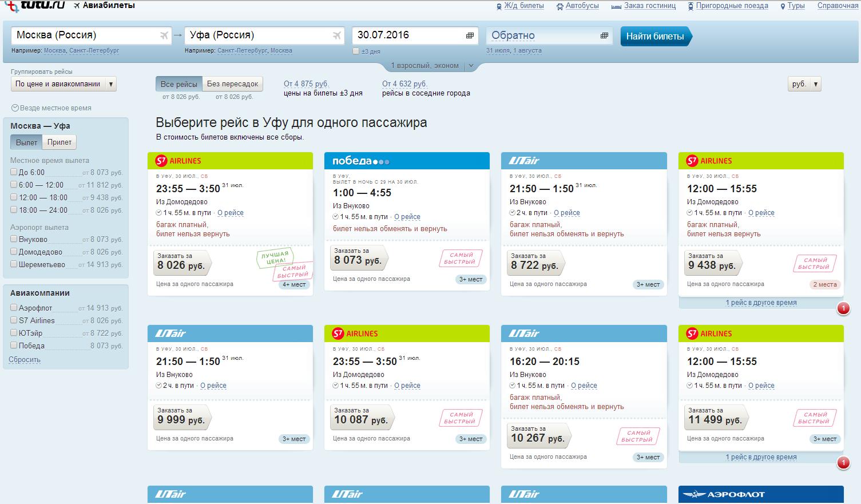861x504 pixels.
Task: Check the Шереметьево airport filter
Action: click(x=14, y=264)
